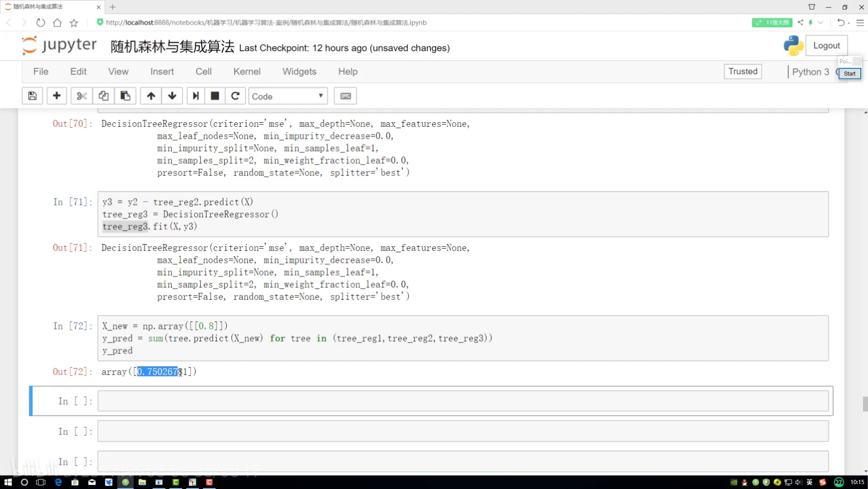868x489 pixels.
Task: Move selected cell up arrow
Action: tap(151, 96)
